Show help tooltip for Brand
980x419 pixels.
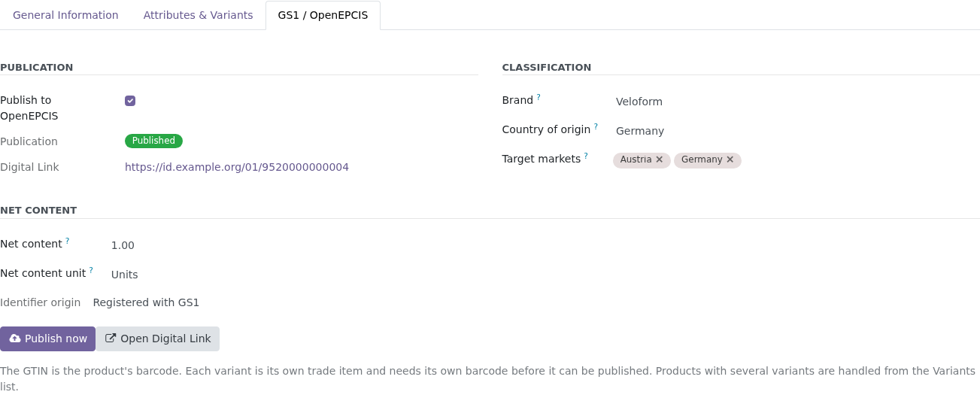tap(539, 97)
